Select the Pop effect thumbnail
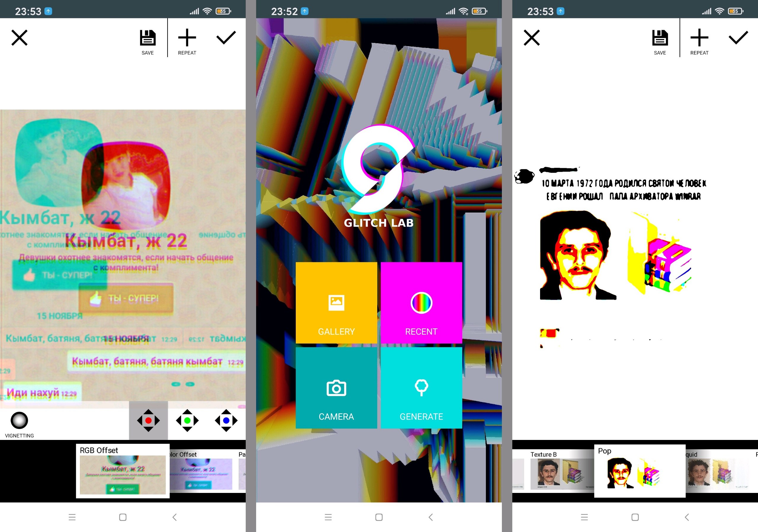This screenshot has width=758, height=532. (640, 471)
